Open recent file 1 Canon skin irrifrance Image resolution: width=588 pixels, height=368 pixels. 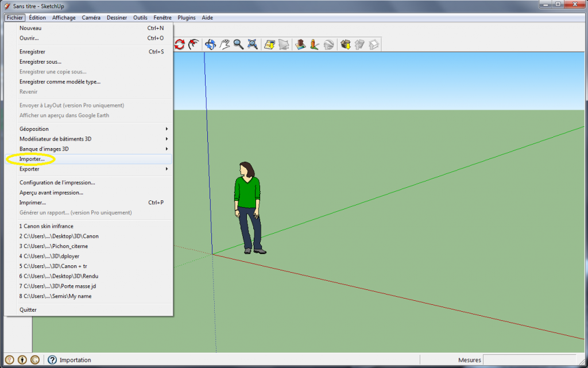point(88,226)
